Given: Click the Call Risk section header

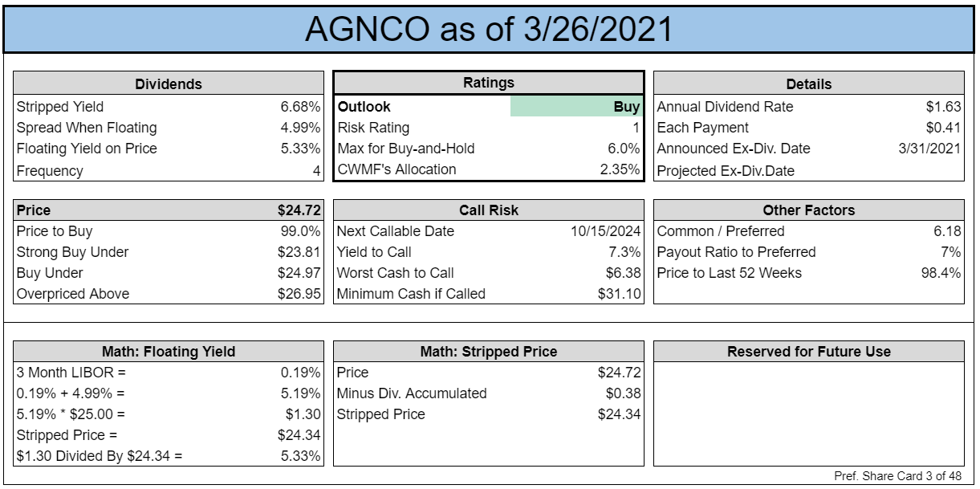Looking at the screenshot, I should (x=489, y=210).
